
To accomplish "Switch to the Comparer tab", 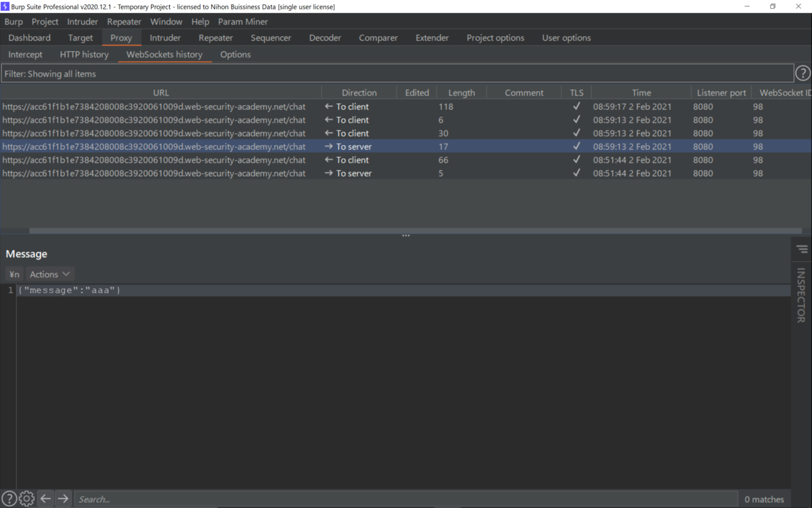I will coord(378,38).
